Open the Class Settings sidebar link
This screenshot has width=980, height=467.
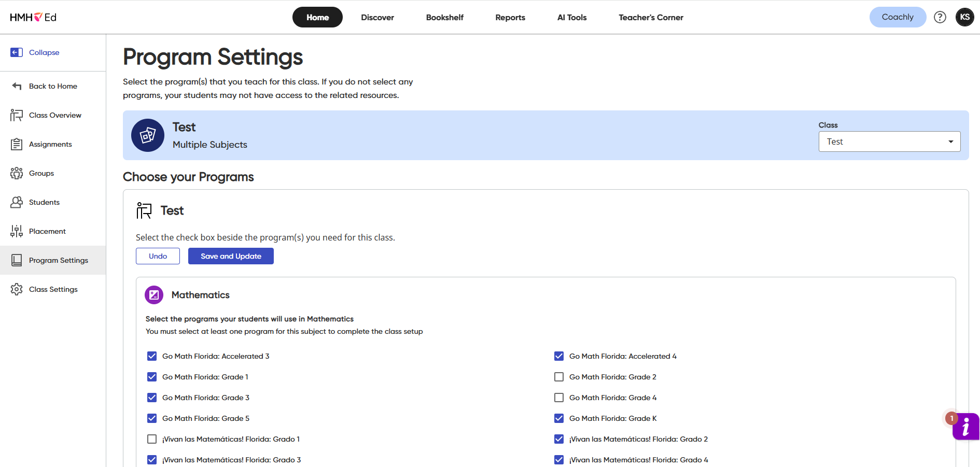53,289
